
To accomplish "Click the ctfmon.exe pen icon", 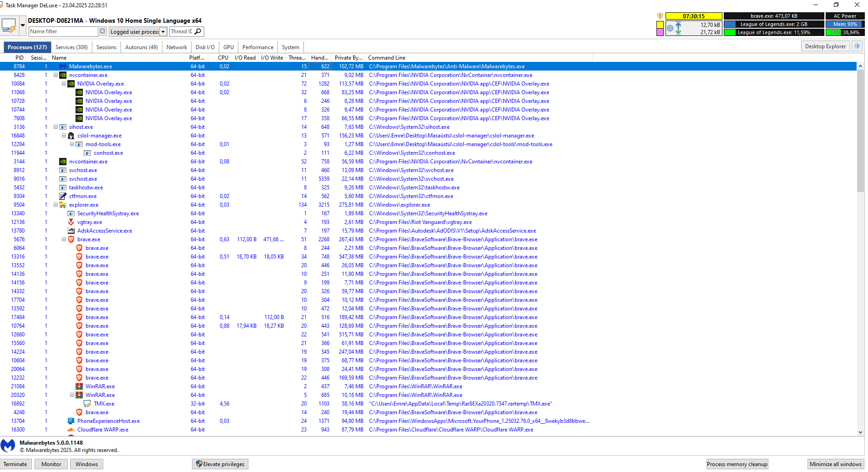I will tap(63, 196).
